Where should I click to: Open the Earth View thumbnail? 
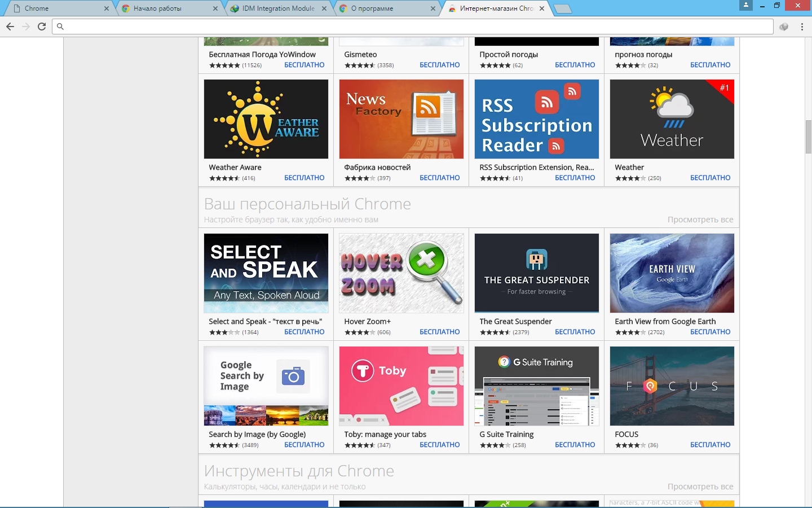click(672, 273)
